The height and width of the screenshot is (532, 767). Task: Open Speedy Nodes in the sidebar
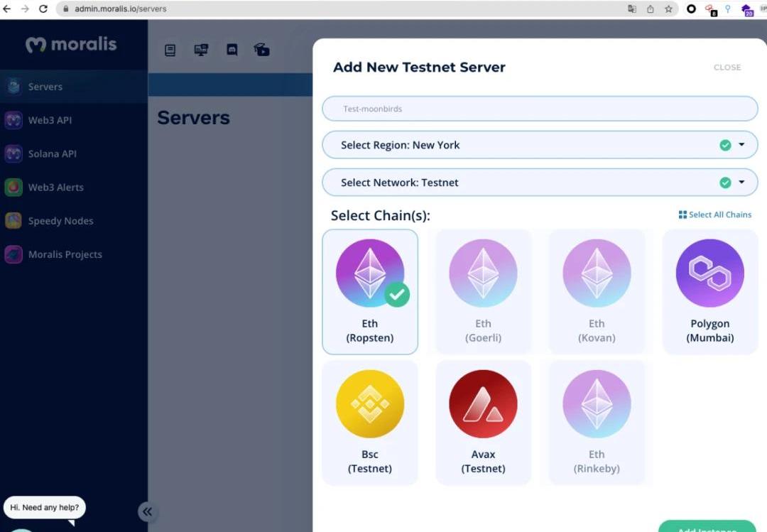74,221
